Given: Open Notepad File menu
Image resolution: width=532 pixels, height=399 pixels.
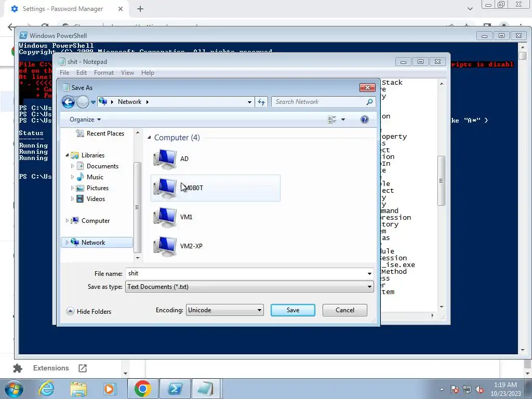Looking at the screenshot, I should [64, 73].
